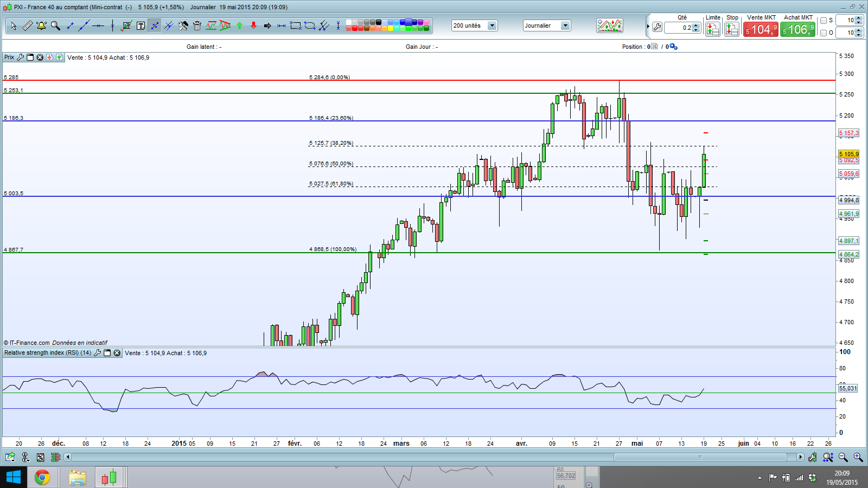The width and height of the screenshot is (868, 488).
Task: Click the Limite order button
Action: pos(713,29)
